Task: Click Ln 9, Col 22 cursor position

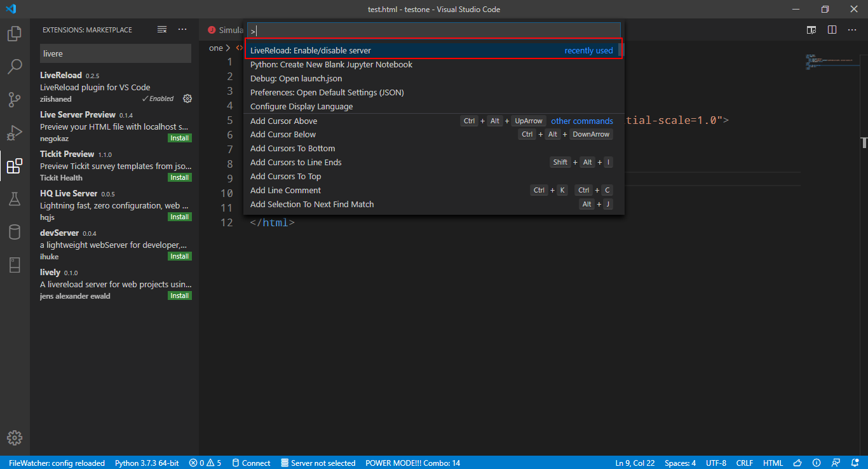Action: coord(635,463)
